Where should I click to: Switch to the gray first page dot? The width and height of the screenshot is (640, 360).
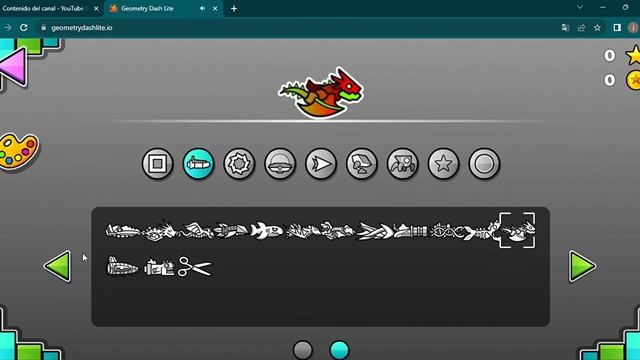click(x=303, y=350)
